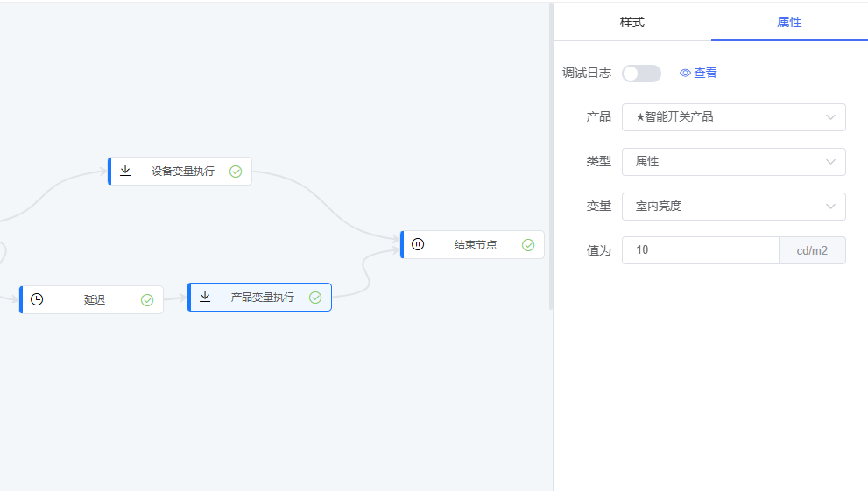Click the 类型 field label
Screen dimensions: 868x491
point(599,162)
